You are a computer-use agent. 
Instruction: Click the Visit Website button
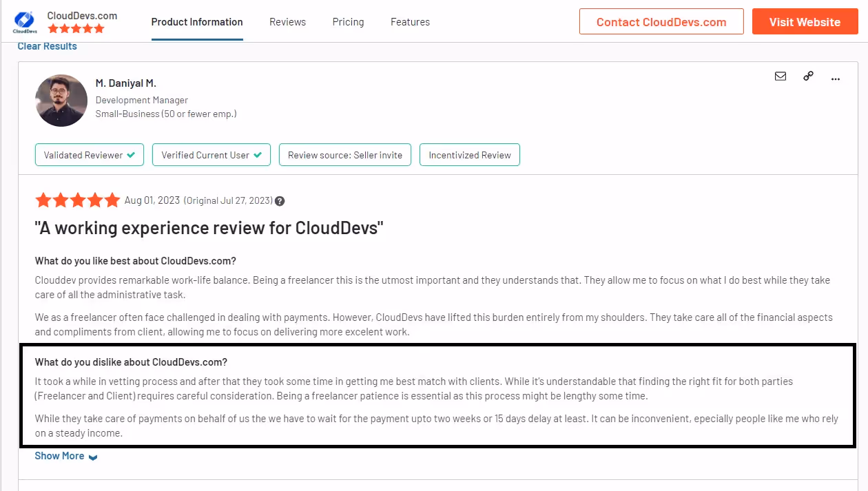[805, 21]
